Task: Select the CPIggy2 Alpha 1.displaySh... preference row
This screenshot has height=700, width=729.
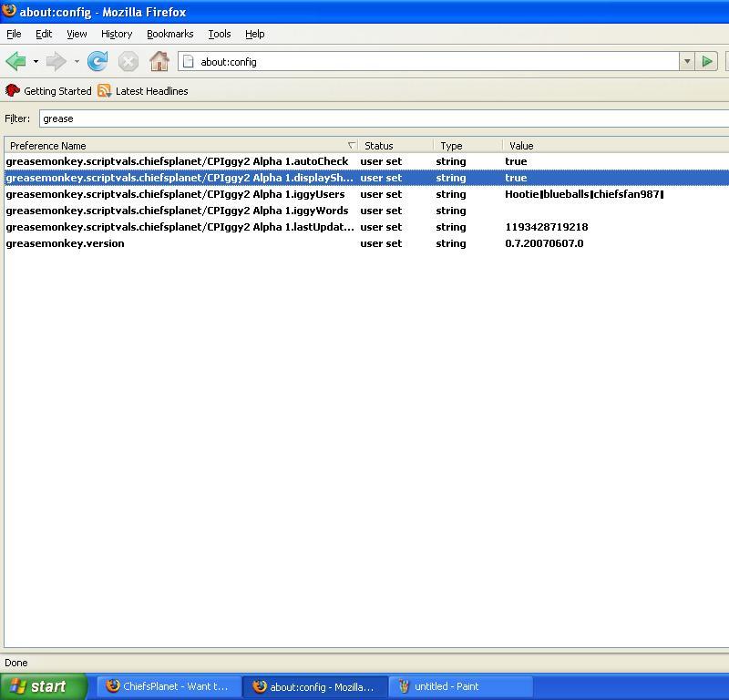Action: point(366,178)
